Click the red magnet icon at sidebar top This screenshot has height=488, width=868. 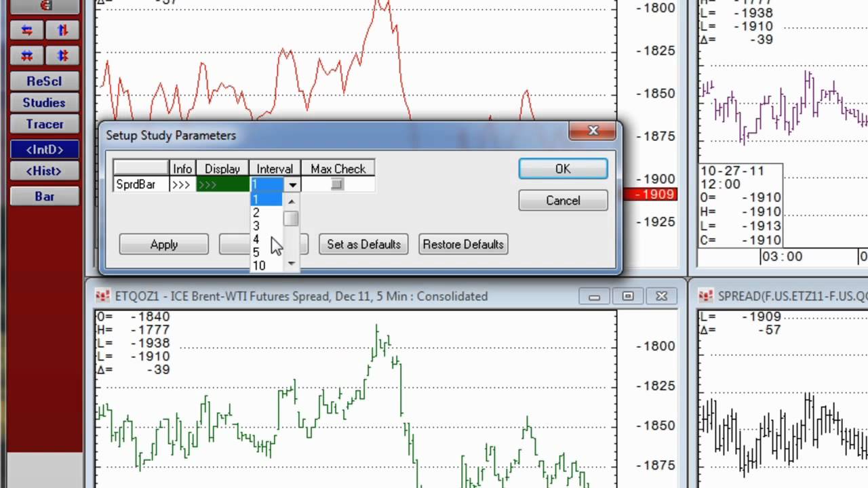click(45, 6)
